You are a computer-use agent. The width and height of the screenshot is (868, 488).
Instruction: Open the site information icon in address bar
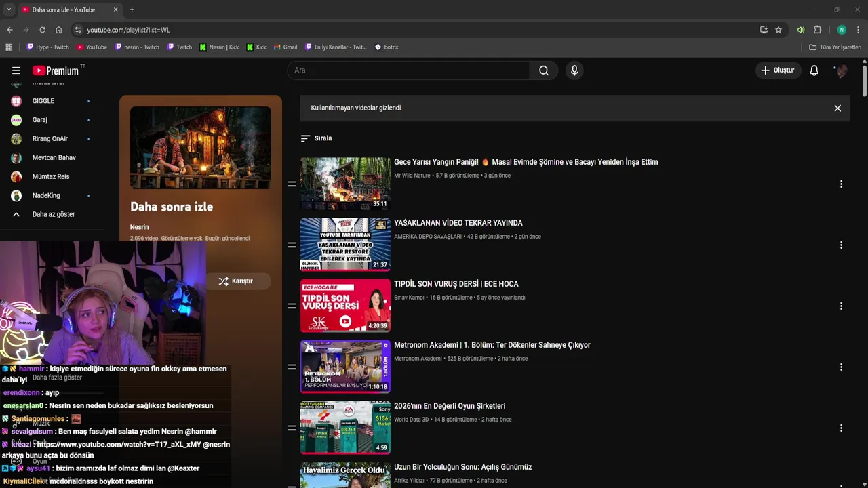(78, 30)
